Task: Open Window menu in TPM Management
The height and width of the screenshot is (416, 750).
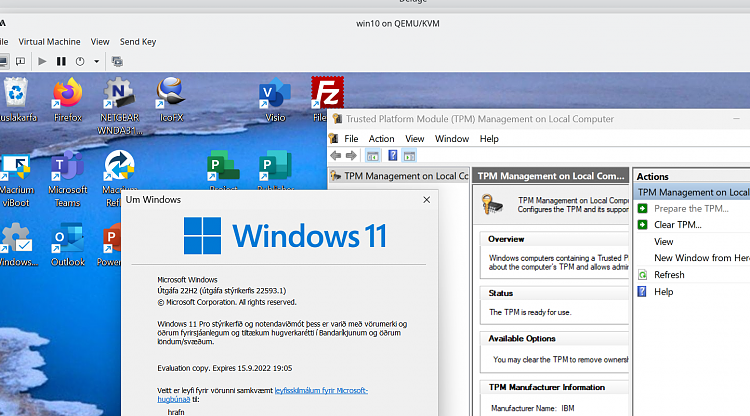Action: click(452, 139)
